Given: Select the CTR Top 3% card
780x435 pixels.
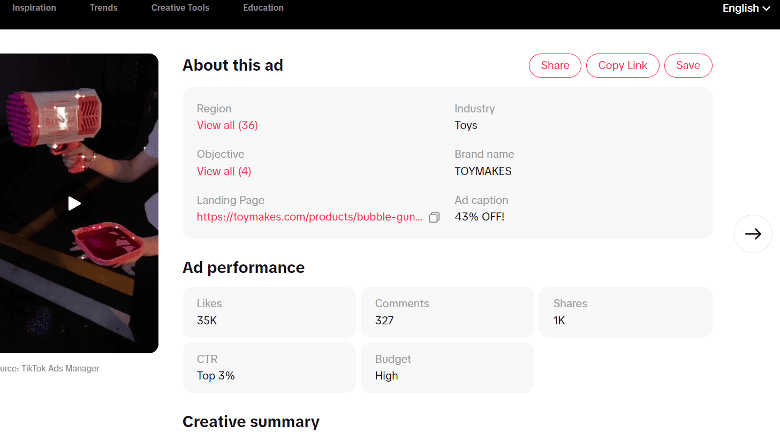Looking at the screenshot, I should 269,368.
